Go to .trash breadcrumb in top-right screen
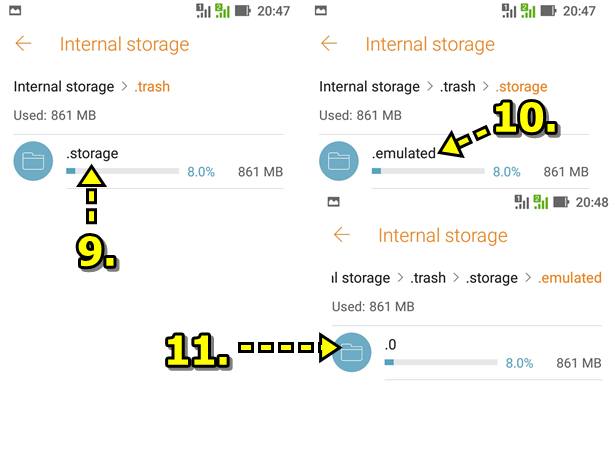The height and width of the screenshot is (458, 615). tap(457, 86)
